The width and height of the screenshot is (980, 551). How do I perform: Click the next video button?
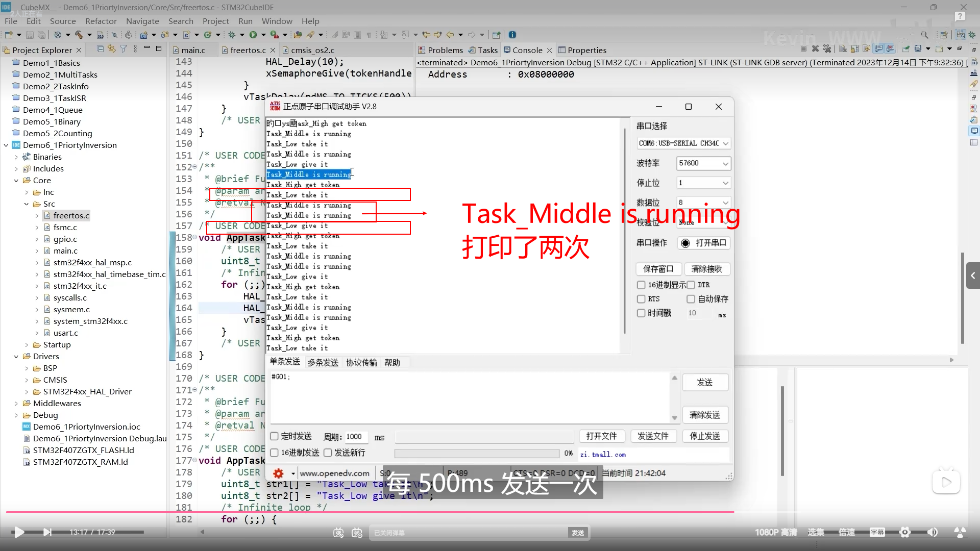[47, 532]
